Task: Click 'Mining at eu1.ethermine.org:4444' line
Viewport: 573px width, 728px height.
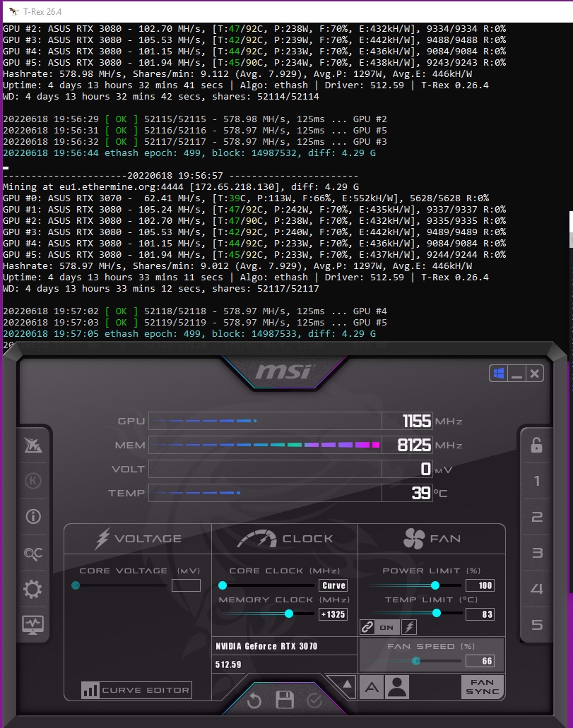Action: tap(181, 186)
